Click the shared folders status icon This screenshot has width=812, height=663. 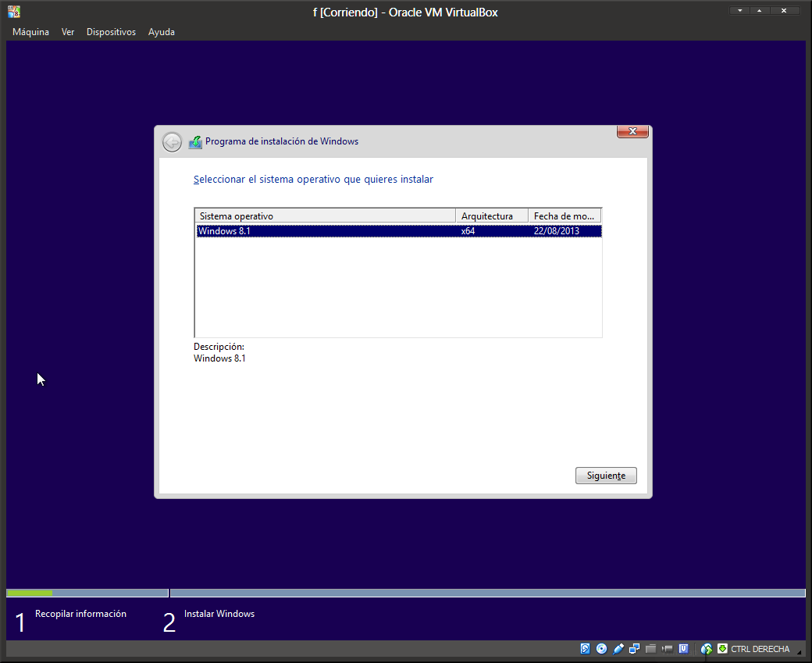coord(651,648)
